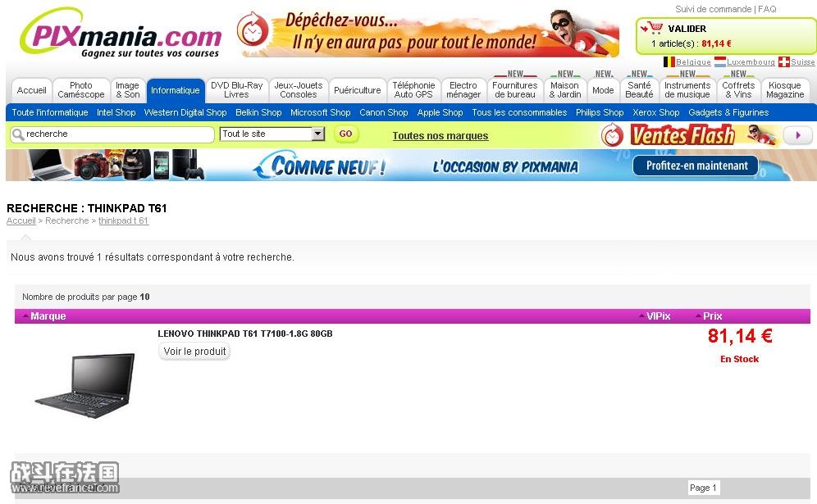Click thinkpad t 61 breadcrumb link
This screenshot has width=817, height=504.
pos(124,220)
